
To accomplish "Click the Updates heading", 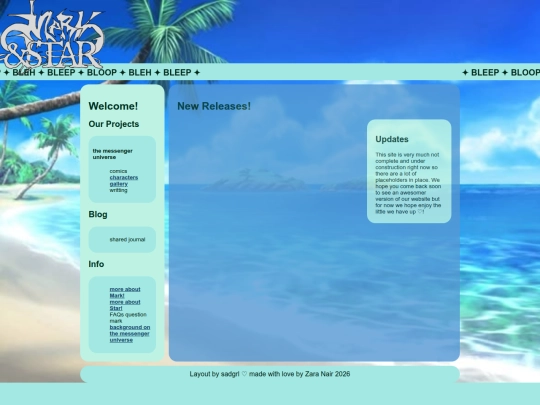I will point(392,139).
